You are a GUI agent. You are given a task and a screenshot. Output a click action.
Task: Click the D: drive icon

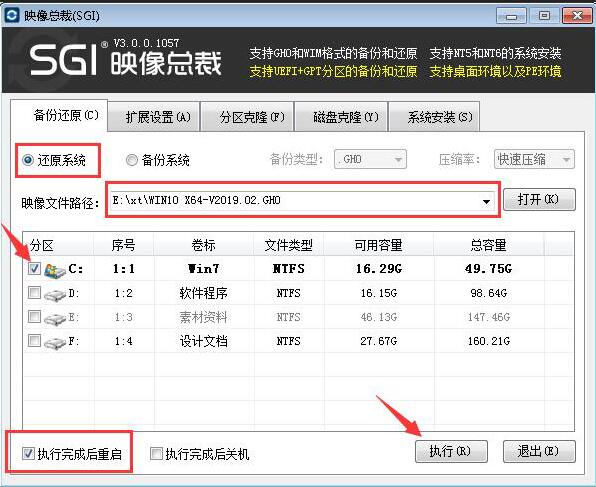[55, 294]
